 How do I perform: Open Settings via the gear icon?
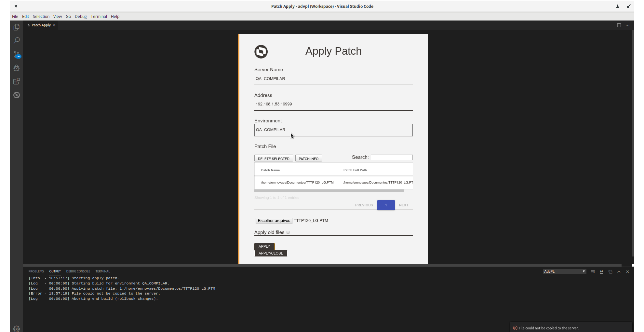coord(16,328)
